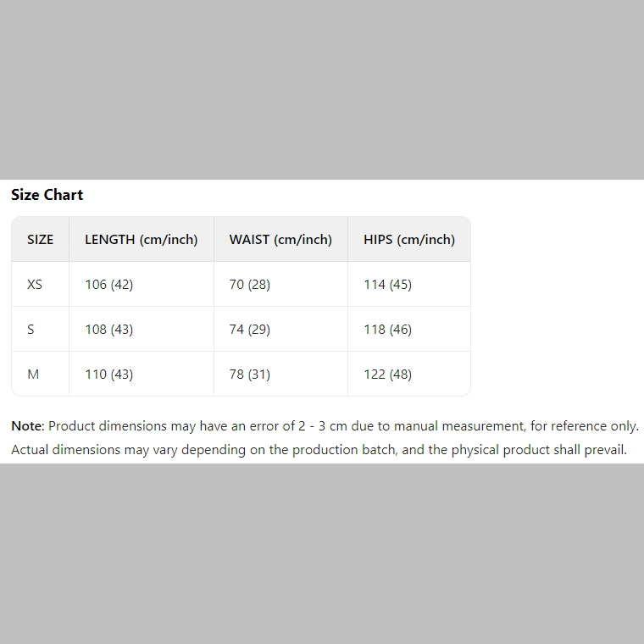Click the WAIST (cm/inch) column header
644x644 pixels.
click(x=280, y=239)
